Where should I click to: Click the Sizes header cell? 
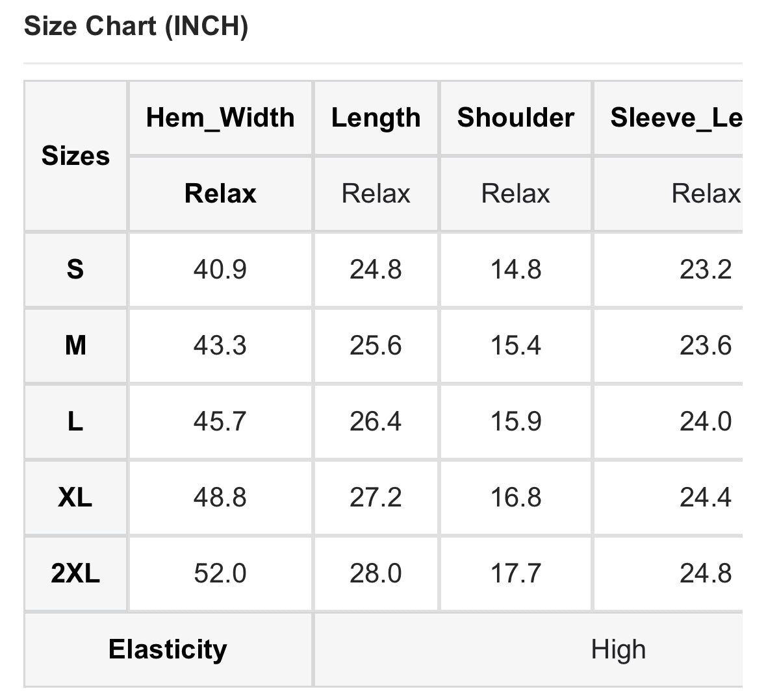click(75, 156)
